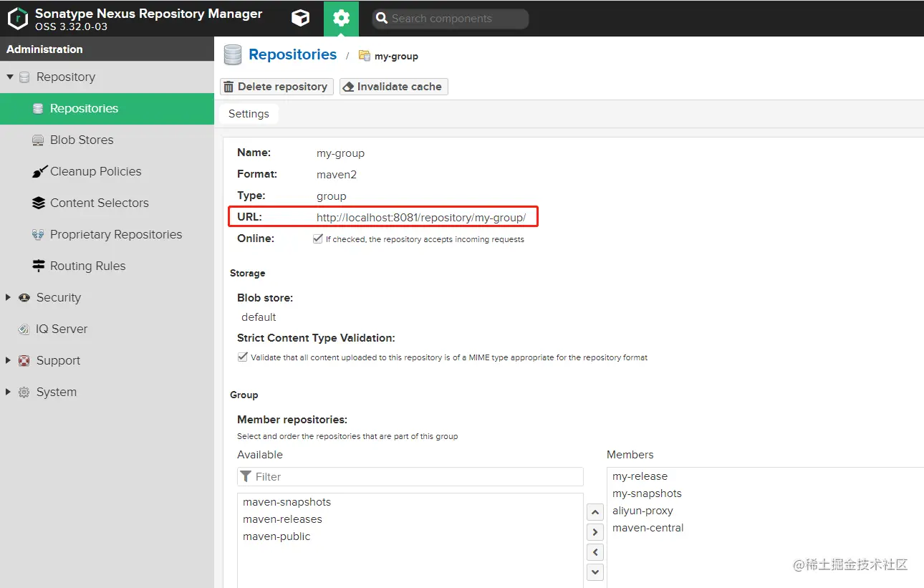Click the System gear icon

(x=24, y=392)
